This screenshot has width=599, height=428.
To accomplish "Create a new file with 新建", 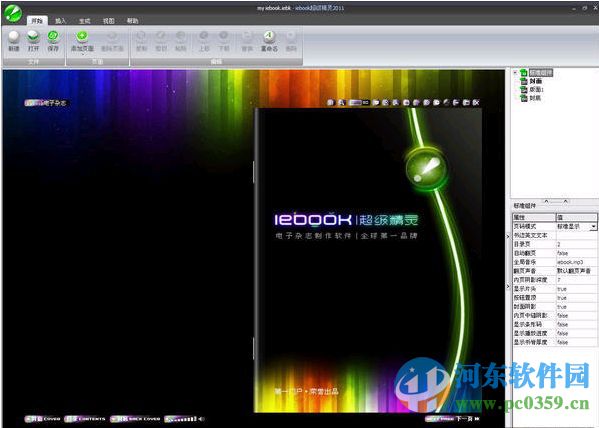I will tap(14, 41).
